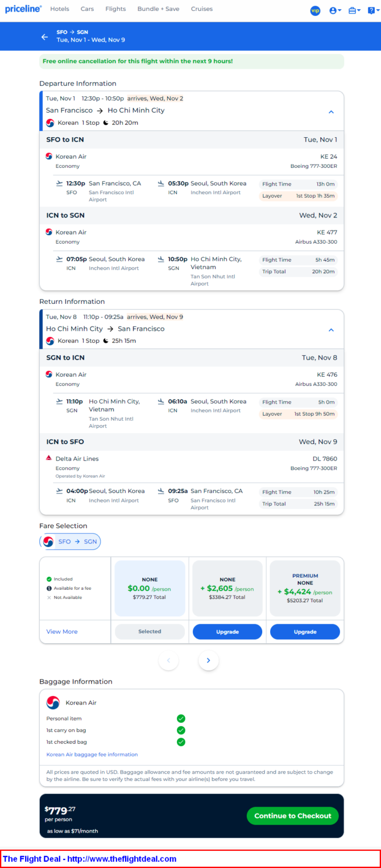Viewport: 381px width, 868px height.
Task: Upgrade to the +$2,605 fare
Action: coord(227,632)
